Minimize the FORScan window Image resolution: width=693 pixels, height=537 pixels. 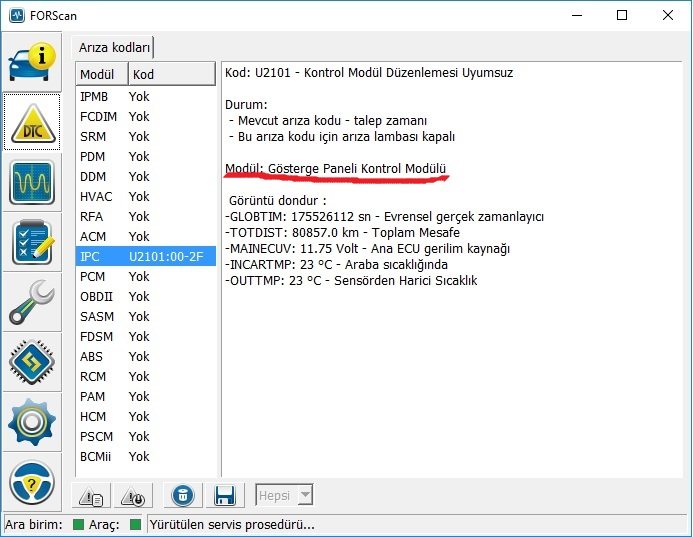pos(577,15)
